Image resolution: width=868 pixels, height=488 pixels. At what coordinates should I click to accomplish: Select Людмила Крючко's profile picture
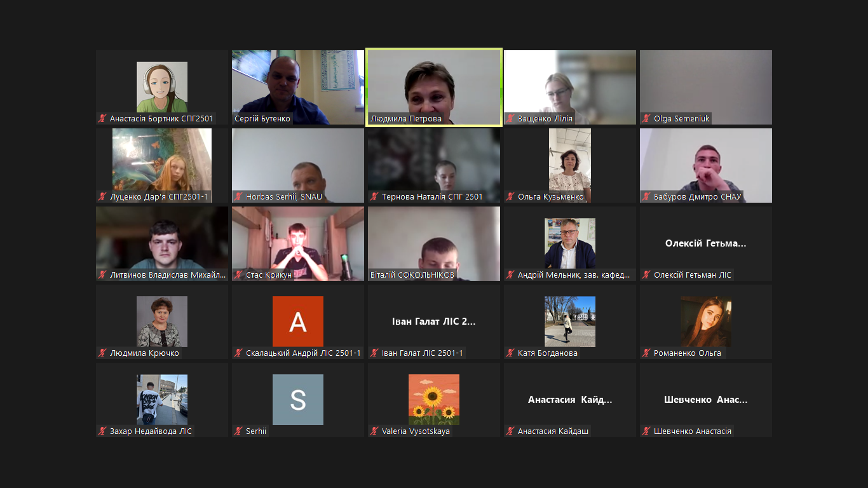(x=162, y=322)
